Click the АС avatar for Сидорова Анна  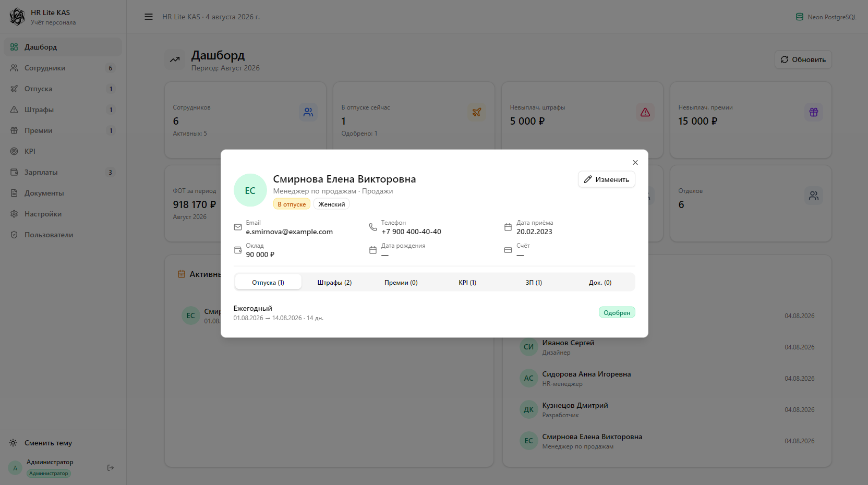click(529, 378)
